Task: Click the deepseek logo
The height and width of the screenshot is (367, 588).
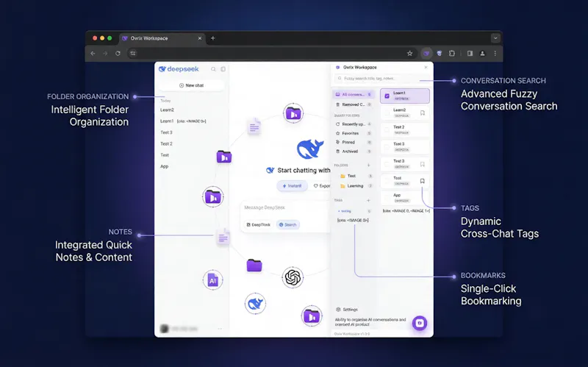Action: (x=179, y=69)
